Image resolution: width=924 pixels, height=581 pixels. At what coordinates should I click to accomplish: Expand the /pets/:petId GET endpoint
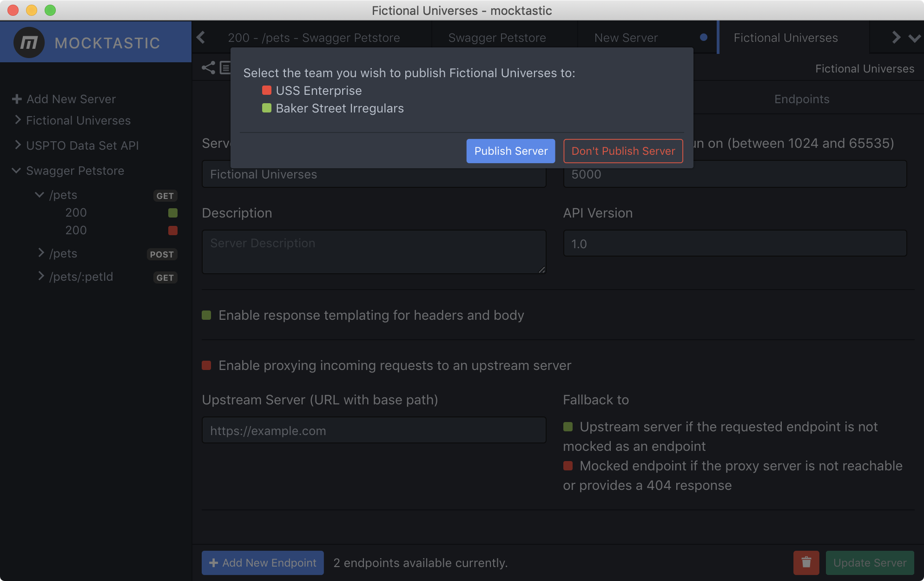click(x=41, y=276)
